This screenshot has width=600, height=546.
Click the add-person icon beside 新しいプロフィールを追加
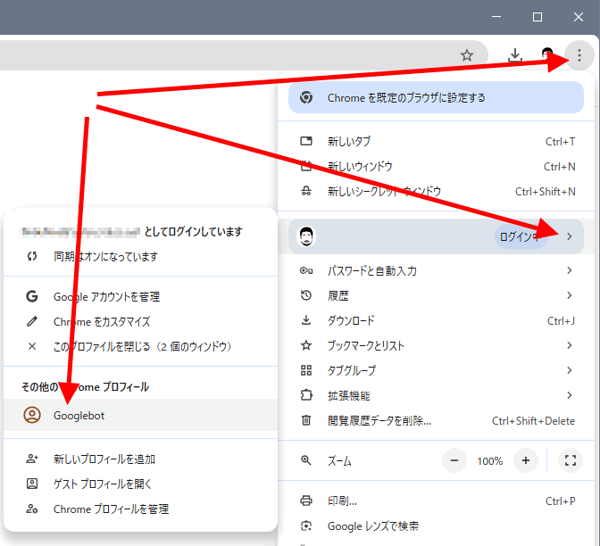click(x=32, y=458)
